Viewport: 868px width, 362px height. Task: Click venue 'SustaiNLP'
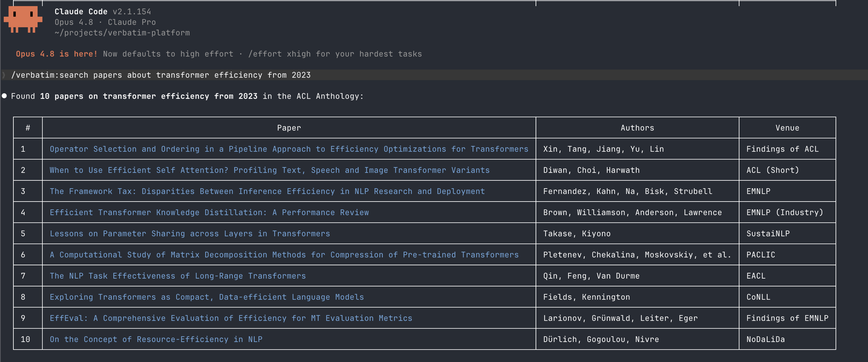[x=768, y=234]
